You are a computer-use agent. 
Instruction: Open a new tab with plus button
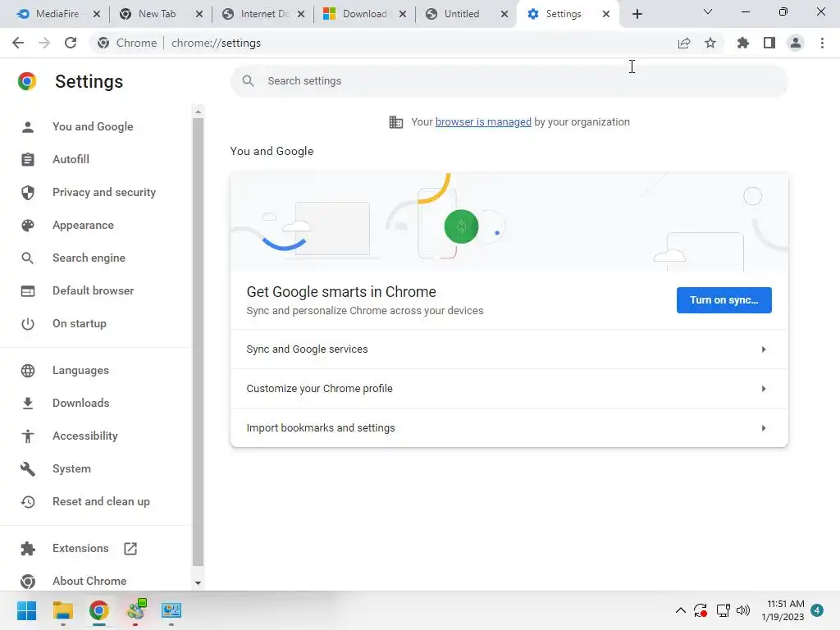click(x=637, y=14)
